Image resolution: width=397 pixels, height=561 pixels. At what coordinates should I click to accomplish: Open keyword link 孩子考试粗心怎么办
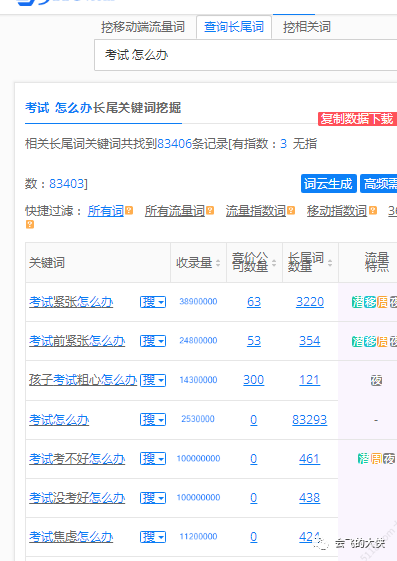(83, 380)
